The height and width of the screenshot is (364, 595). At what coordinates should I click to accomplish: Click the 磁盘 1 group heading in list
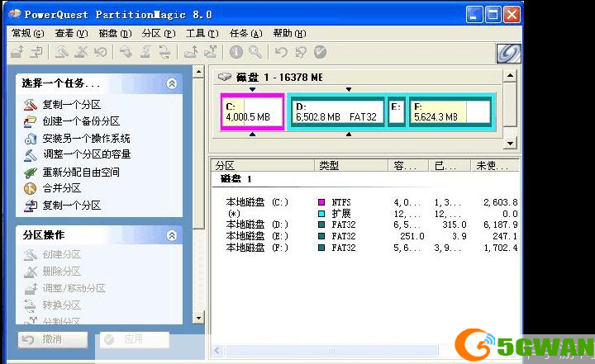236,178
